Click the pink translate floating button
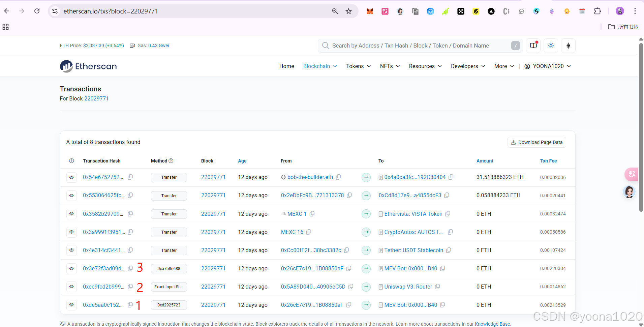644x327 pixels. [x=632, y=174]
